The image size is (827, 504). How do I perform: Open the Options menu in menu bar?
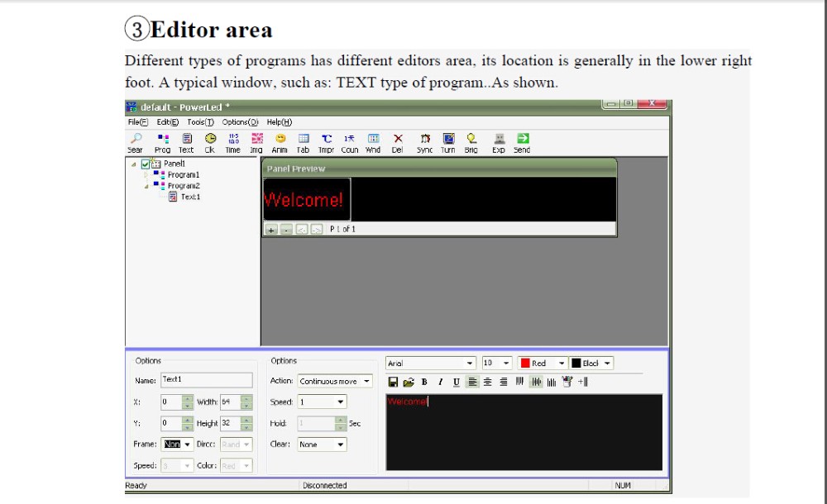(x=240, y=122)
